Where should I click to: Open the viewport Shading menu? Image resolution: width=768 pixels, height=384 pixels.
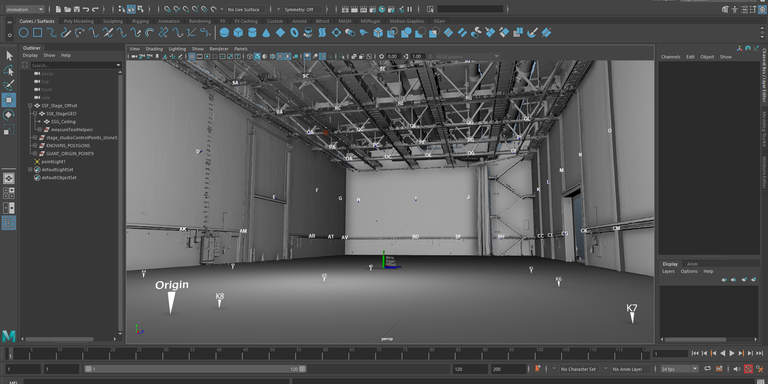154,49
